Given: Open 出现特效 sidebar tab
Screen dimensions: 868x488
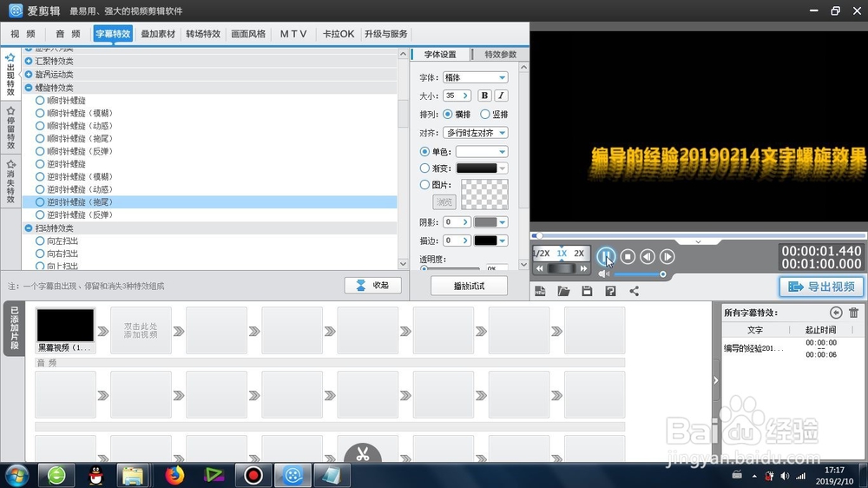Looking at the screenshot, I should pyautogui.click(x=10, y=76).
